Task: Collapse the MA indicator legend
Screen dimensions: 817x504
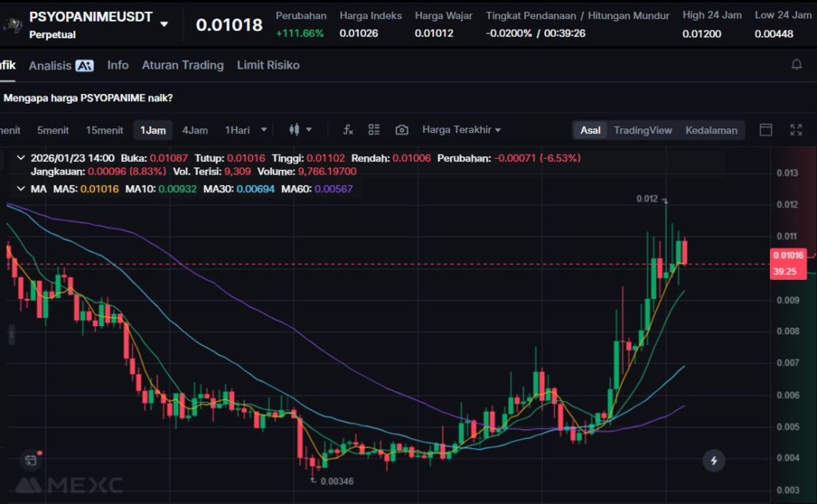Action: pos(21,188)
